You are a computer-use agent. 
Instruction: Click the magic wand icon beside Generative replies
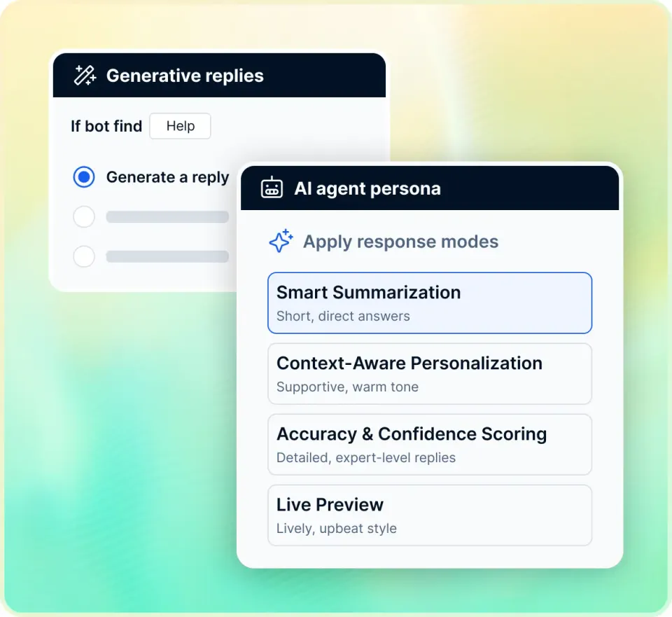(85, 76)
